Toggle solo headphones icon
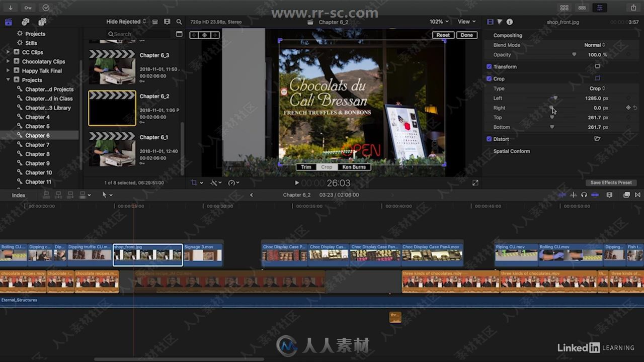This screenshot has width=644, height=362. click(x=584, y=195)
